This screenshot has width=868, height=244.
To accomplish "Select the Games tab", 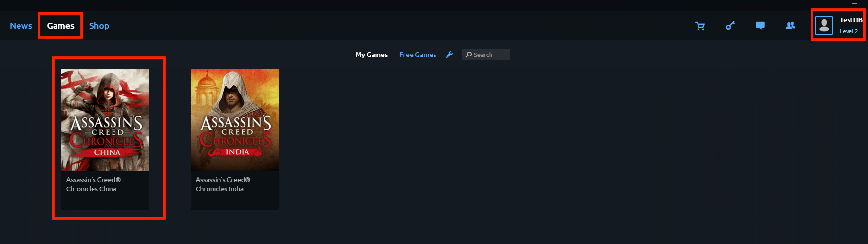I will click(60, 26).
